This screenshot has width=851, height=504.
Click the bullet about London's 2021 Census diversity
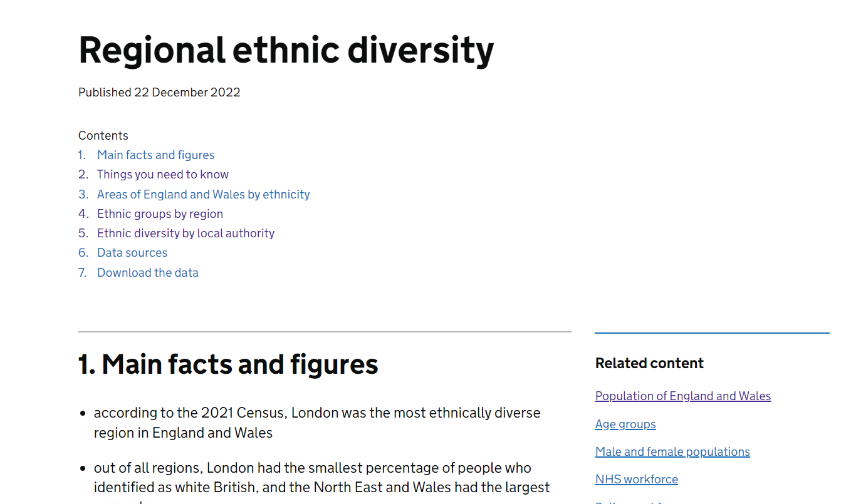tap(316, 423)
